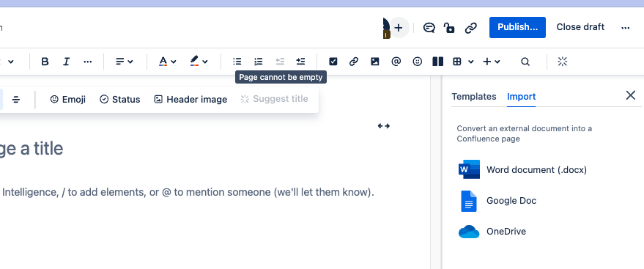Add an Emoji to the title
This screenshot has width=644, height=269.
[67, 100]
